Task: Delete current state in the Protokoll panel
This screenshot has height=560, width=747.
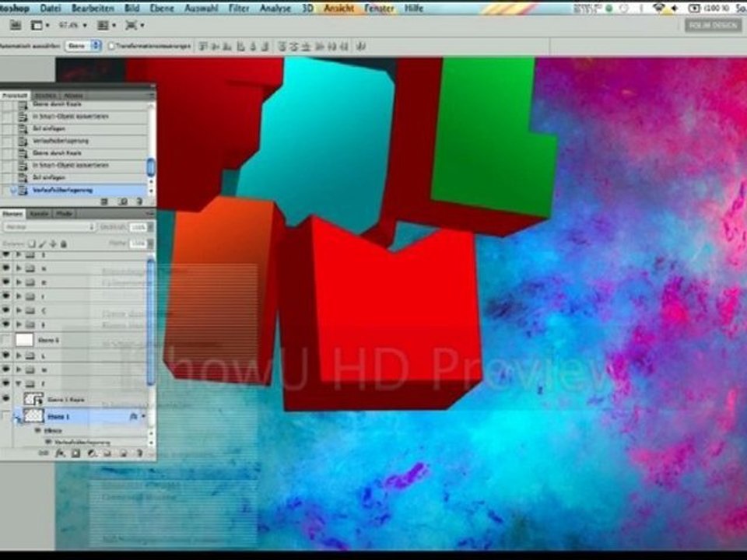Action: (139, 201)
